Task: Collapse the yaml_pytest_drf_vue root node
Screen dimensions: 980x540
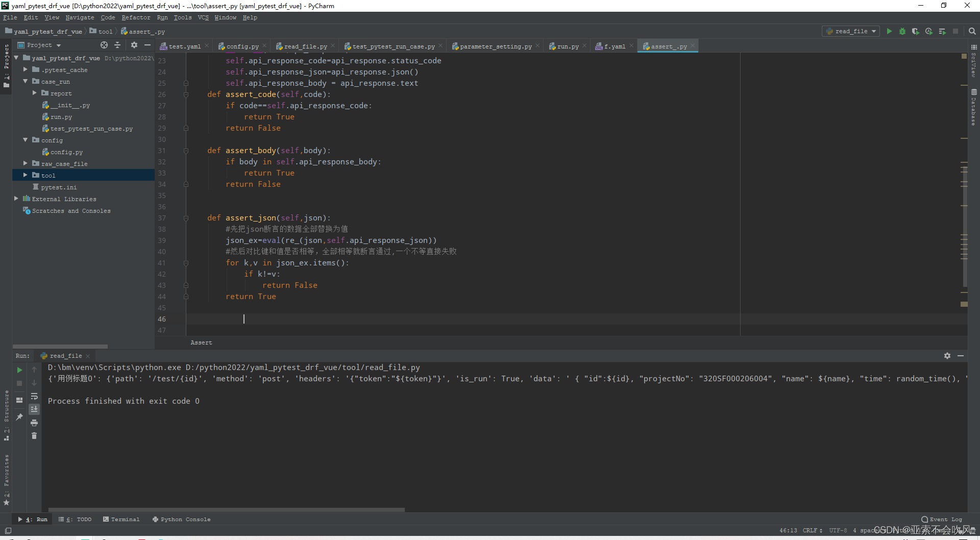Action: tap(16, 58)
